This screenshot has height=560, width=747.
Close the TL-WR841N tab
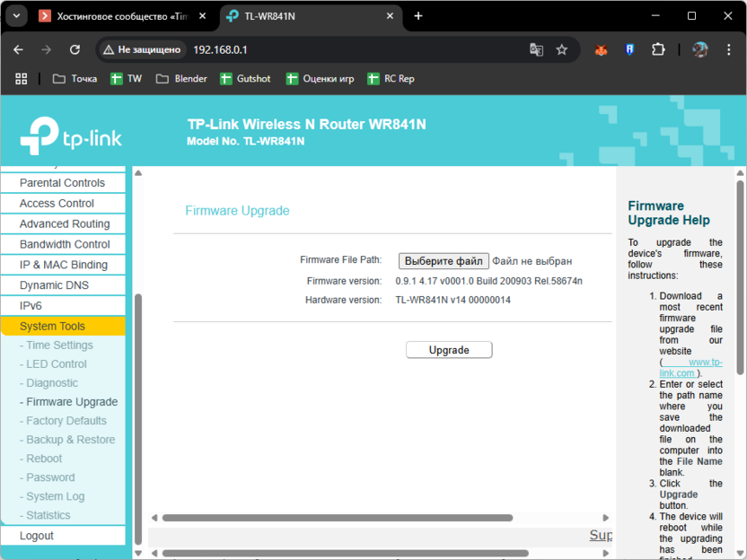(x=390, y=16)
